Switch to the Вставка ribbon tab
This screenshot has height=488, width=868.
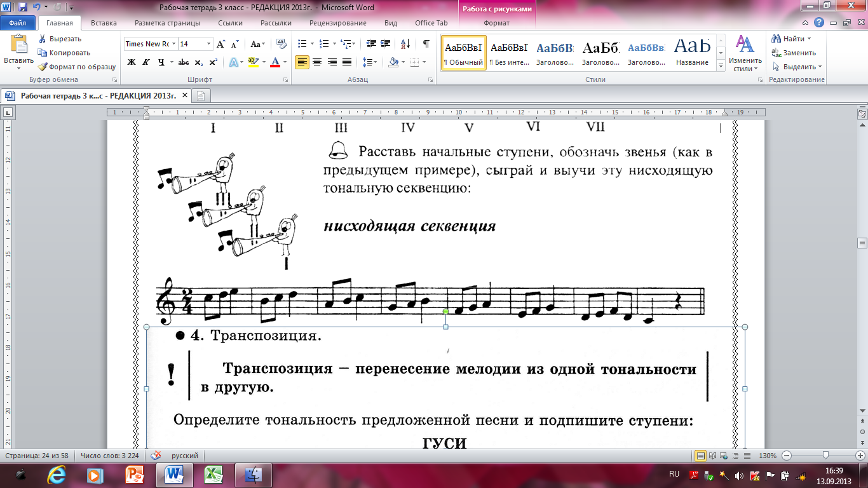(x=104, y=23)
